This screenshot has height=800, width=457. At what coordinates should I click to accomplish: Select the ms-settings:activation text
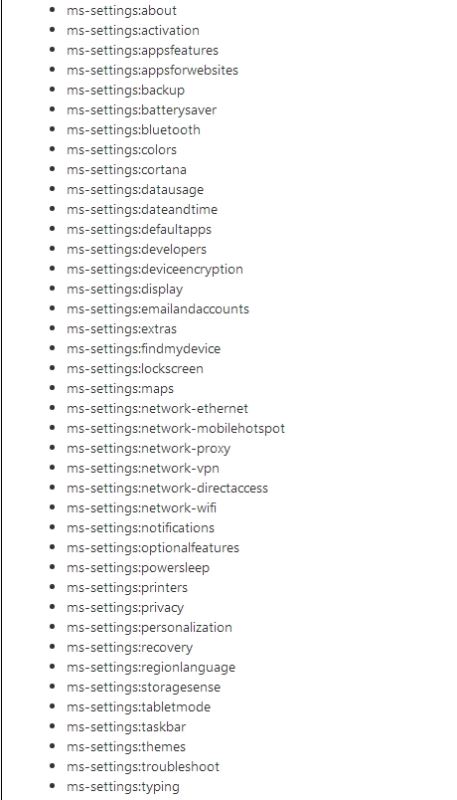[133, 30]
